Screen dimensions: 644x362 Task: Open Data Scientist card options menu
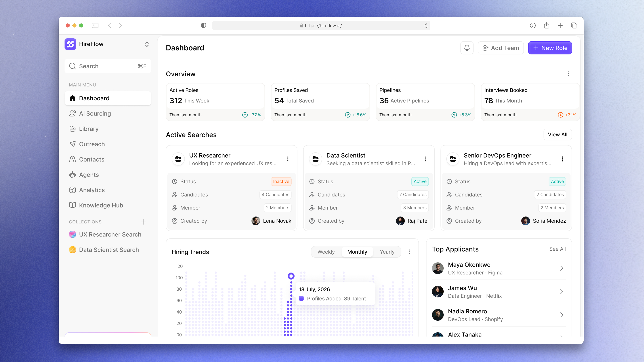[x=425, y=159]
